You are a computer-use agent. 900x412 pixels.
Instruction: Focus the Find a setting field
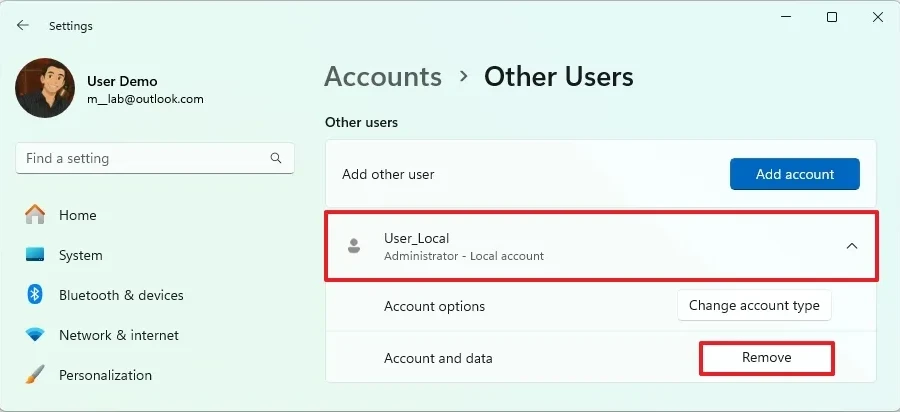coord(140,158)
